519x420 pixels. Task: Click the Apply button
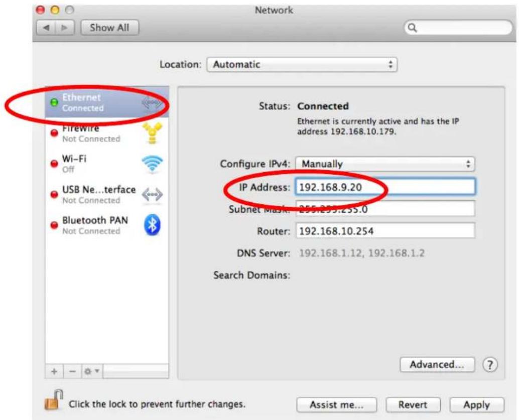(x=477, y=405)
